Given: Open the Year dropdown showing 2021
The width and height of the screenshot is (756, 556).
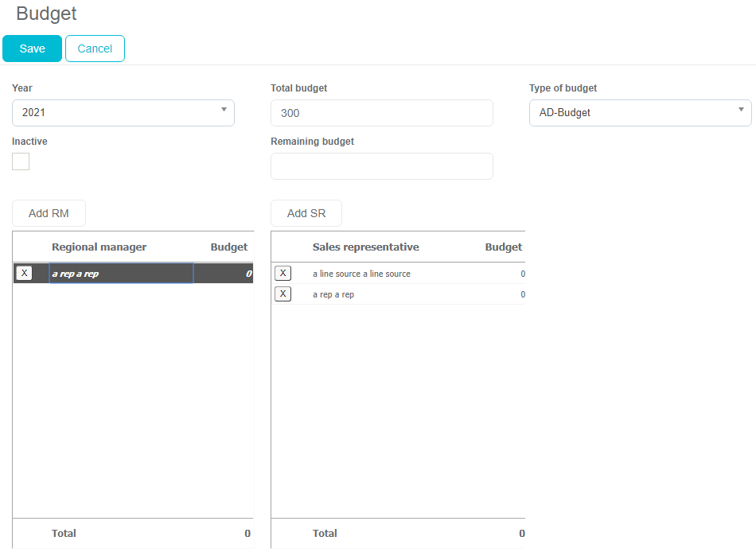Looking at the screenshot, I should coord(123,113).
